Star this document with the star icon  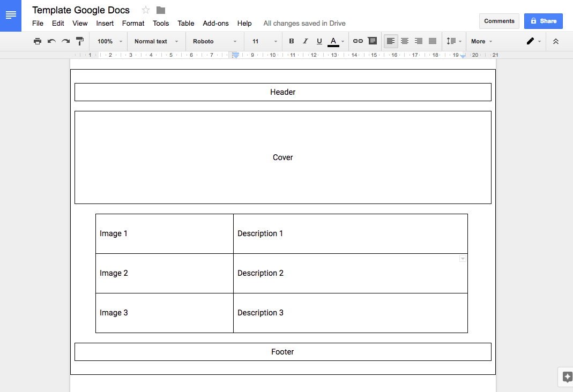pos(146,10)
